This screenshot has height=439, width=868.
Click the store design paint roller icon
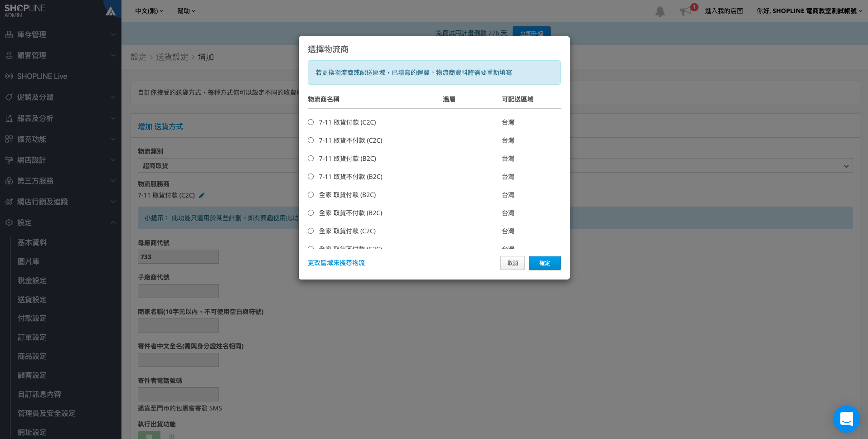click(9, 160)
